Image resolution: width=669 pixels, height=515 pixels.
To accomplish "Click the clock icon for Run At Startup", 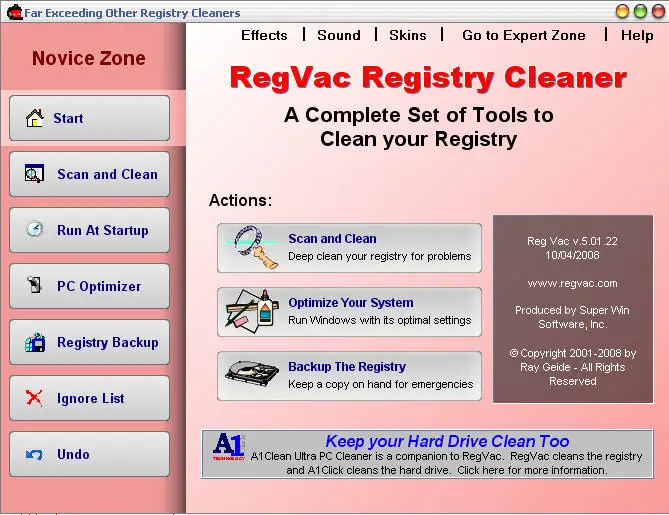I will coord(34,229).
